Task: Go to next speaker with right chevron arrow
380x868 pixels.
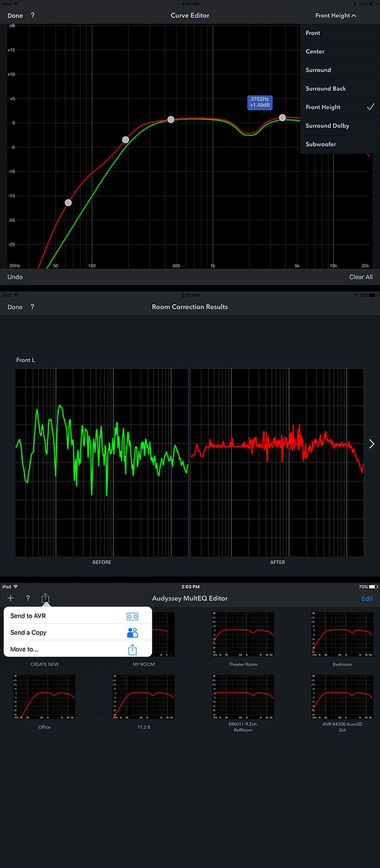Action: pos(371,444)
